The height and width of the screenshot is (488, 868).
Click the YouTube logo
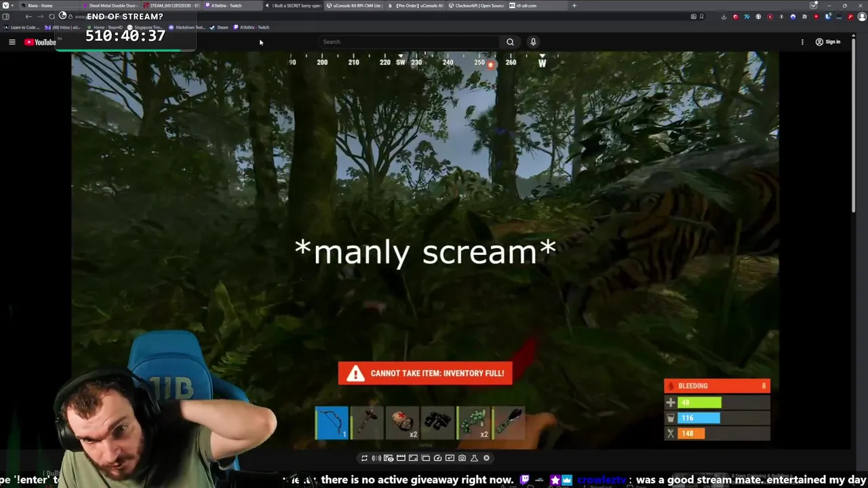[x=41, y=42]
